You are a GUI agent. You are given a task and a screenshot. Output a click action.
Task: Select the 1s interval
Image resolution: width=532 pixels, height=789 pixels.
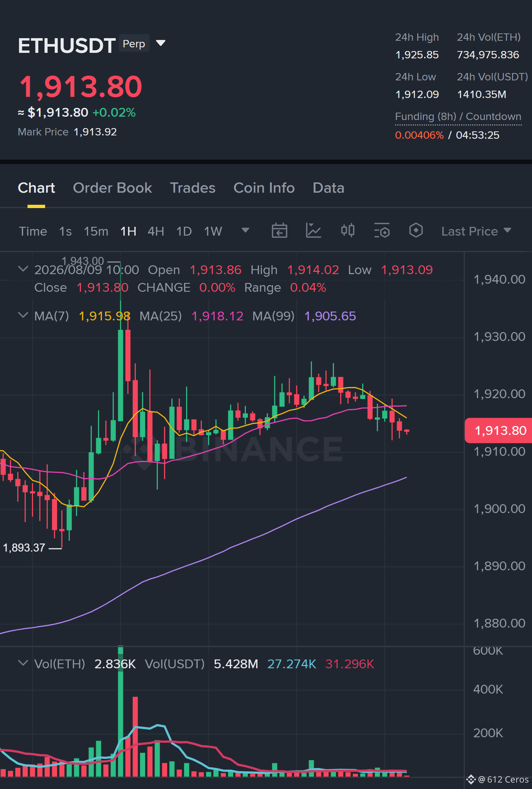coord(65,231)
